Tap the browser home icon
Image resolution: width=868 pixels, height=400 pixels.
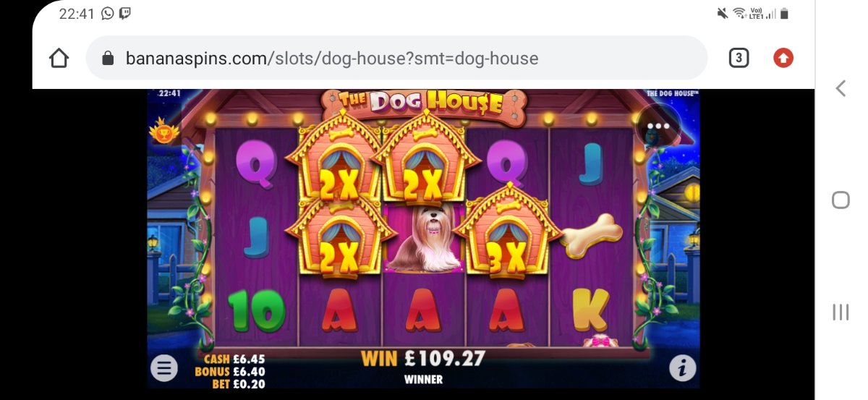click(59, 58)
